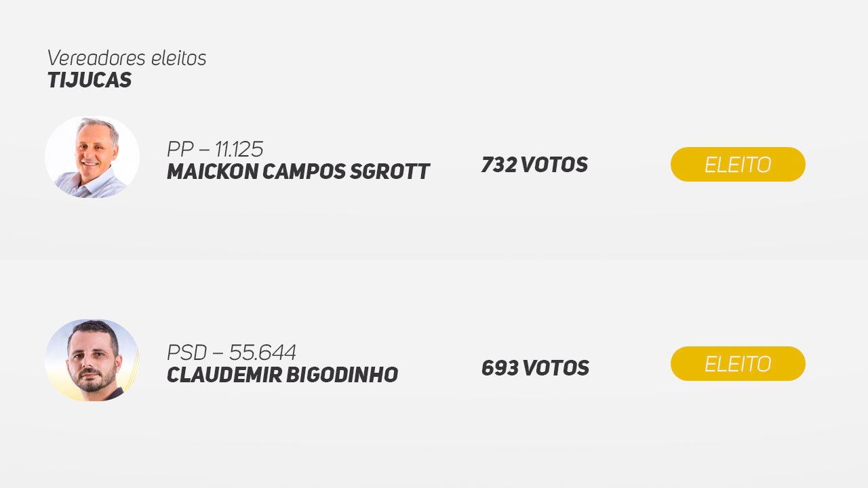The height and width of the screenshot is (488, 868).
Task: Click the TIJUCAS city title
Action: tap(90, 80)
